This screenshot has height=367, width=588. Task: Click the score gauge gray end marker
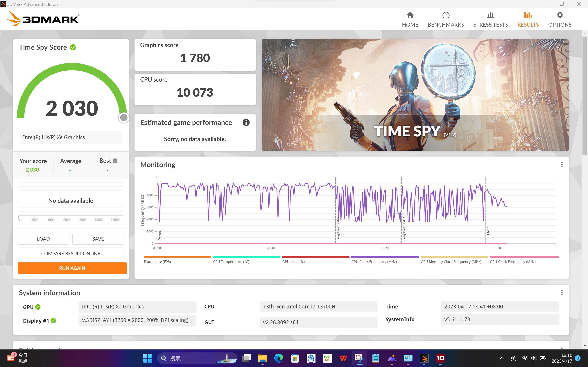click(x=124, y=118)
